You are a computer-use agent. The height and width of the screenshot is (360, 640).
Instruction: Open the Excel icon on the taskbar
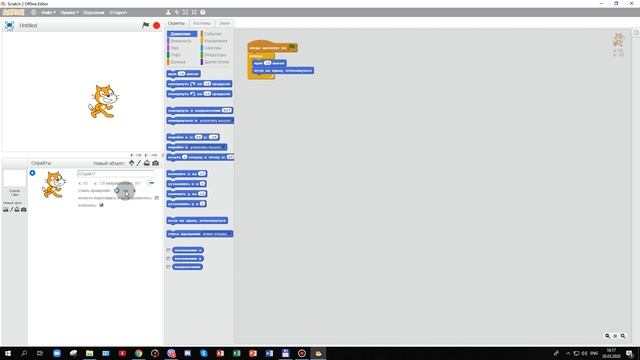point(236,353)
